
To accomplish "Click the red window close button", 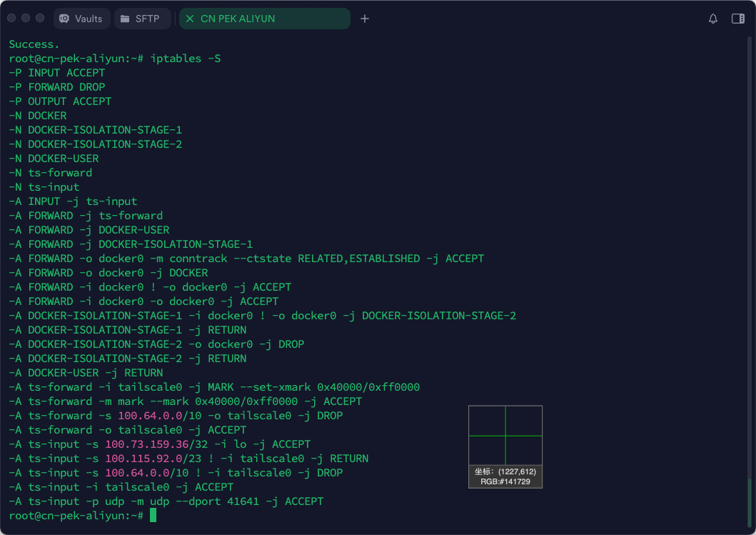I will point(11,18).
